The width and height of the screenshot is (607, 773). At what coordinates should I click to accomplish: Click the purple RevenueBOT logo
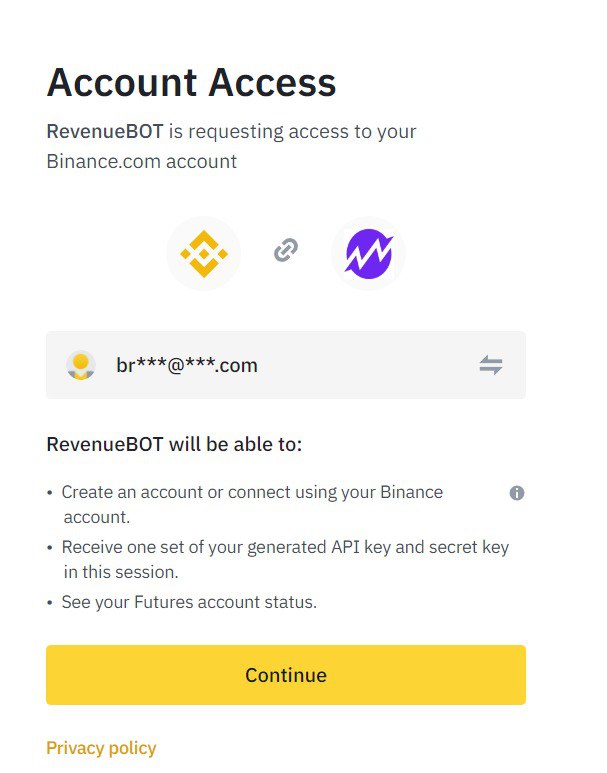click(x=368, y=254)
